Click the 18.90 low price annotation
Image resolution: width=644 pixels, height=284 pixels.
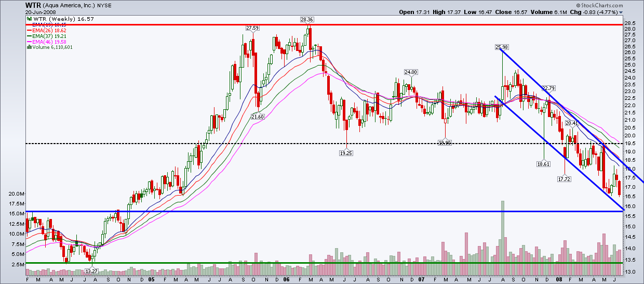(x=445, y=142)
